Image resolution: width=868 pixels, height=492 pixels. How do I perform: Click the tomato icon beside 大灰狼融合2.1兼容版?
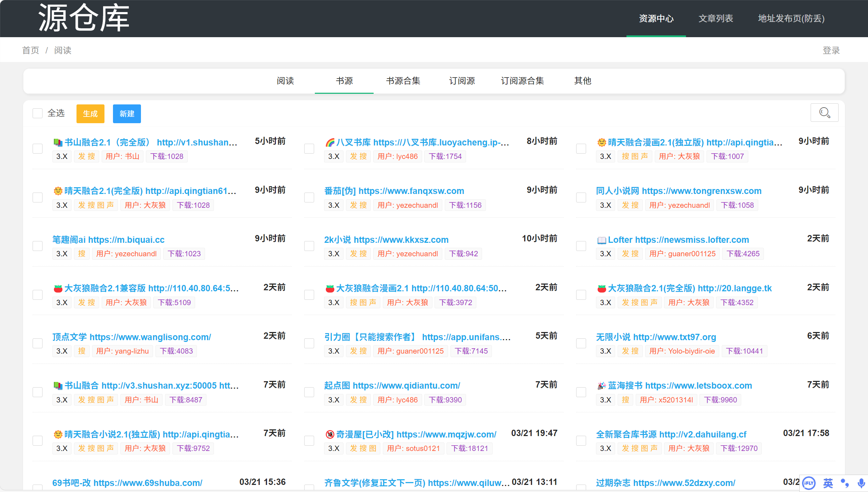(58, 289)
